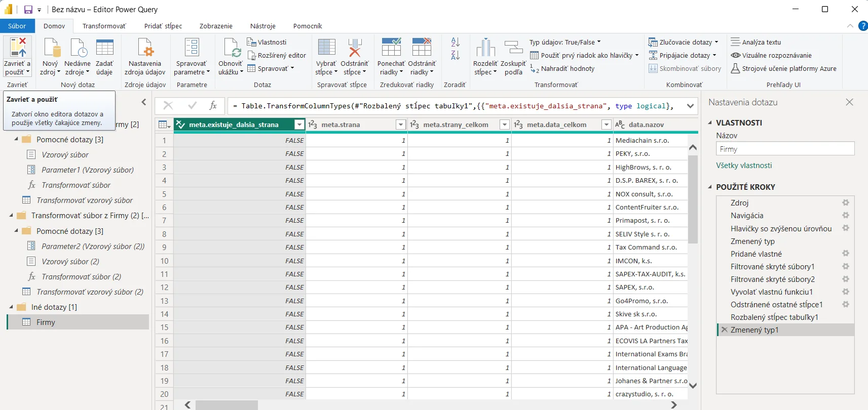This screenshot has height=410, width=868.
Task: Click the Zadať údaje table icon
Action: [x=104, y=48]
